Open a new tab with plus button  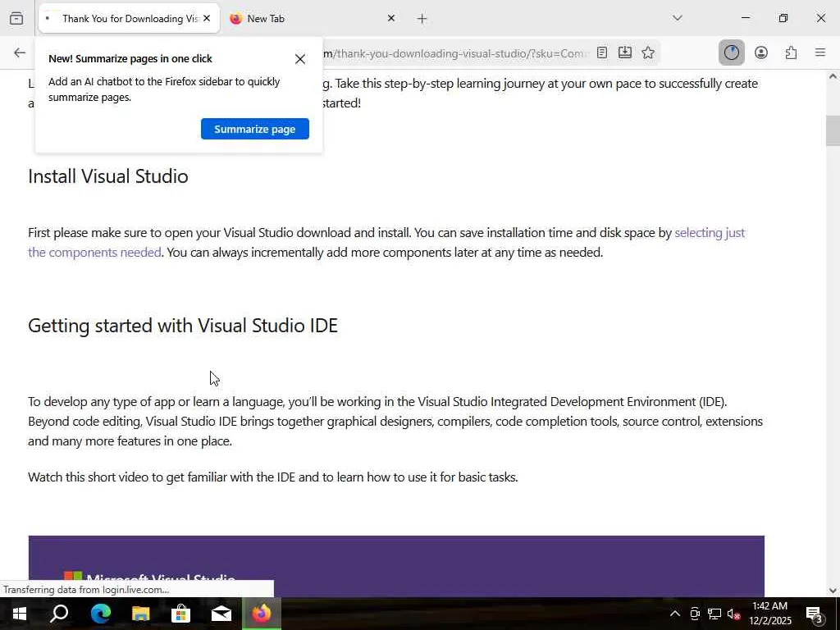[x=422, y=19]
